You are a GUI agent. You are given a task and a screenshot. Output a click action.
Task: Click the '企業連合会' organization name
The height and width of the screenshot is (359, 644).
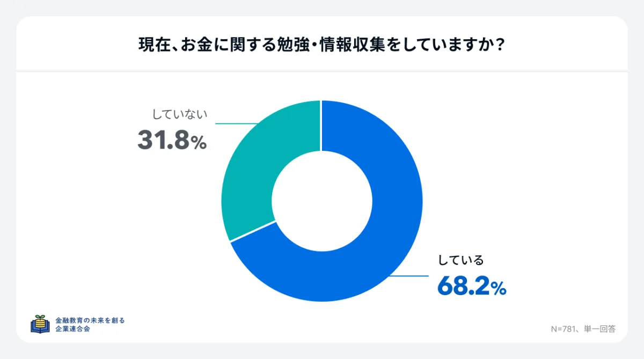click(x=73, y=329)
